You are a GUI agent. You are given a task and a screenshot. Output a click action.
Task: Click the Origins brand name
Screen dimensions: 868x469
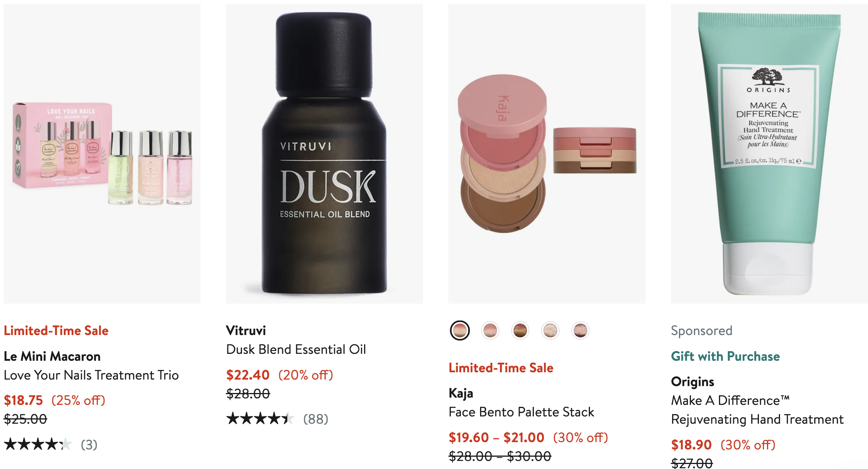point(692,381)
